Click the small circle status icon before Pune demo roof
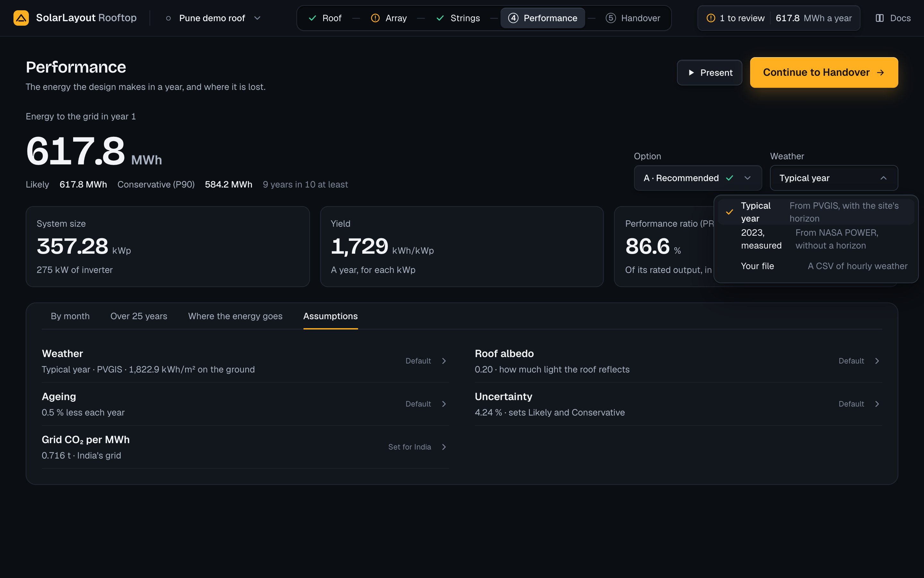This screenshot has width=924, height=578. [x=168, y=18]
